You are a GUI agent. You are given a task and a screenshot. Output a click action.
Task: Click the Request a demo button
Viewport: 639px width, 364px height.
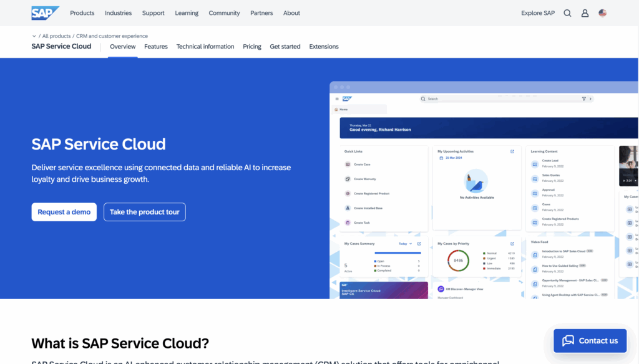[x=64, y=212]
